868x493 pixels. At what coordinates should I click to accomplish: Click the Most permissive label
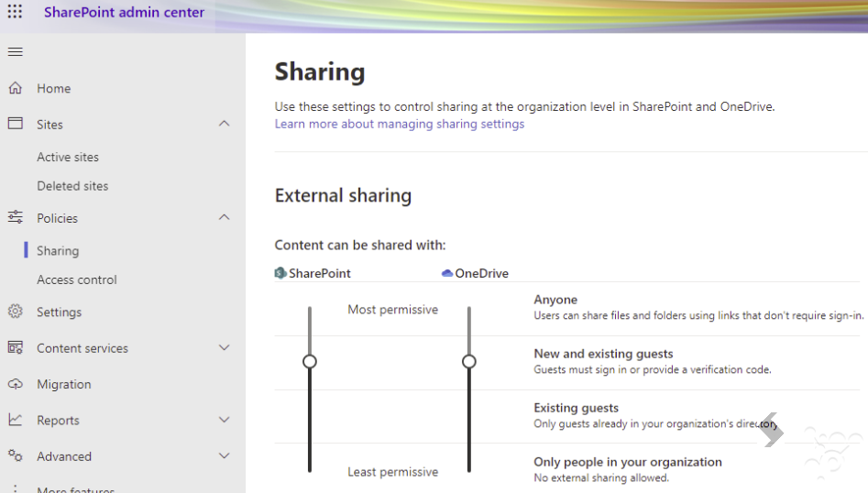click(392, 310)
